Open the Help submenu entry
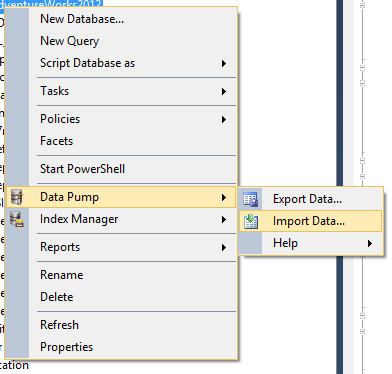 tap(310, 243)
